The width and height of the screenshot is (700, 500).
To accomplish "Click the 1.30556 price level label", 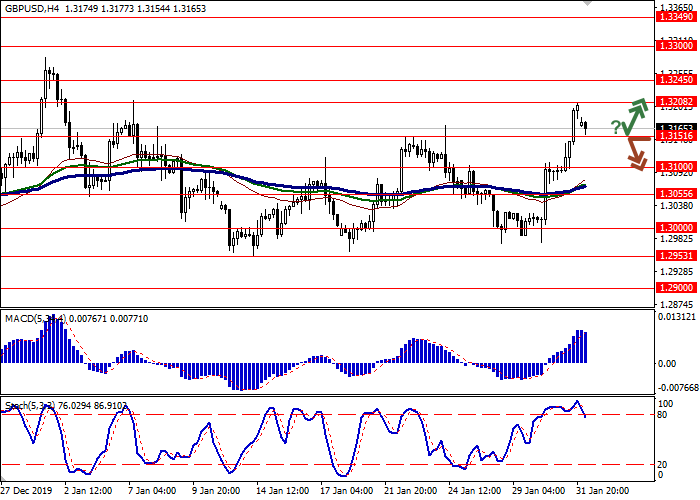I will (x=675, y=194).
